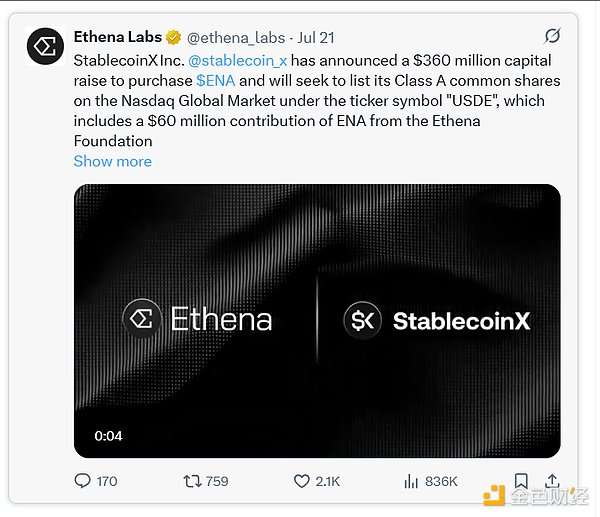The image size is (600, 517).
Task: Open the Ethena Labs profile avatar
Action: pyautogui.click(x=44, y=47)
